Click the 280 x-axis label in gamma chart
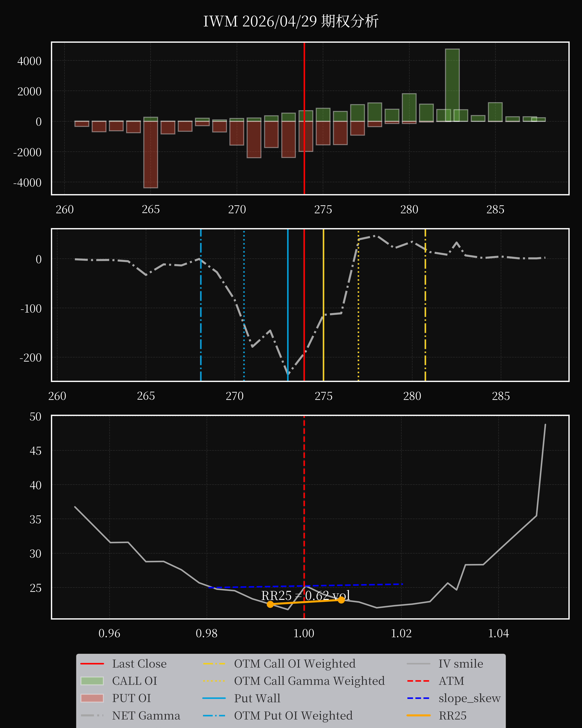This screenshot has width=582, height=728. tap(412, 396)
